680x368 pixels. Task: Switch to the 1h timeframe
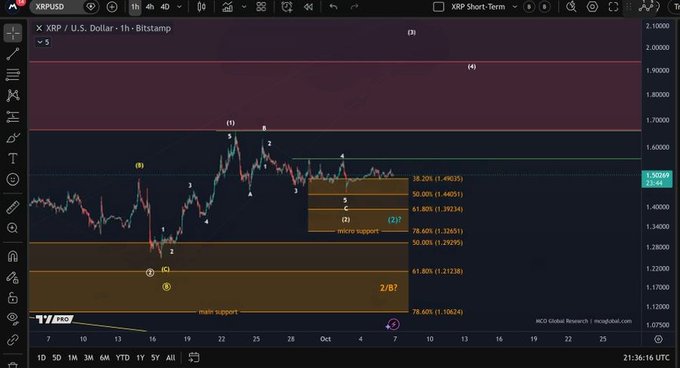coord(135,7)
